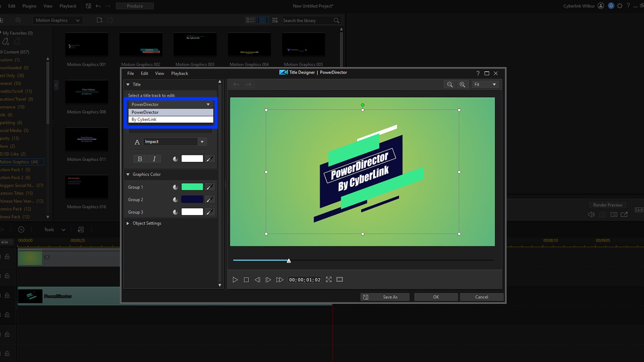Select the Motion Graphics (44) category
This screenshot has height=362, width=644.
point(22,162)
